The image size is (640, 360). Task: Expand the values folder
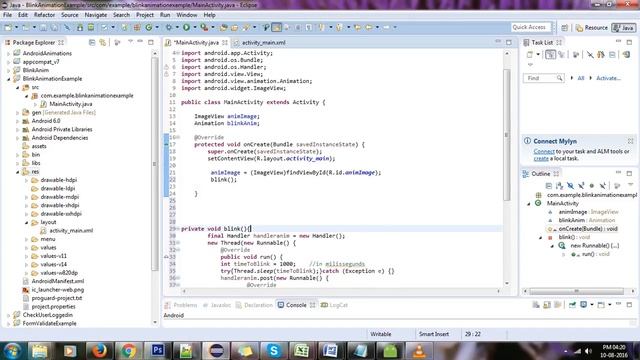pos(27,248)
